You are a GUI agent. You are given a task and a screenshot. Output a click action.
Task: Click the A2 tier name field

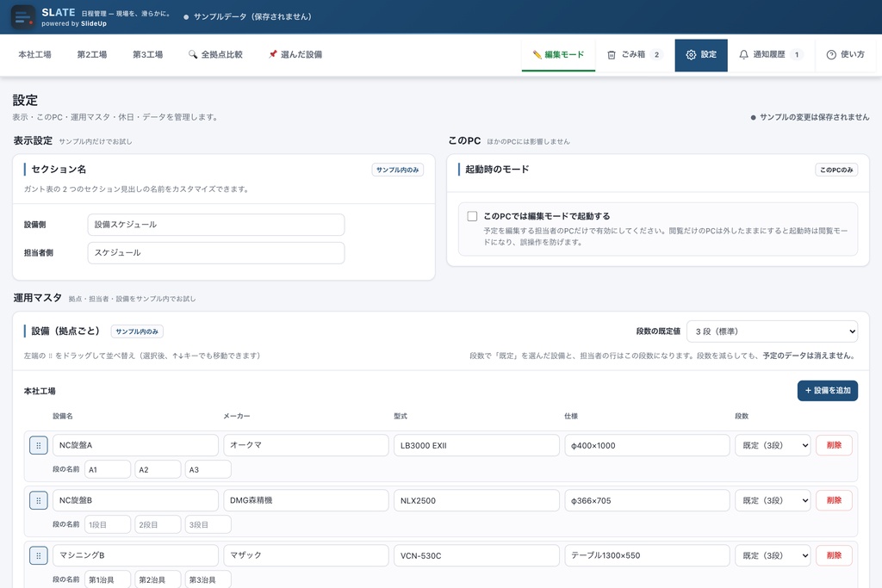tap(158, 469)
